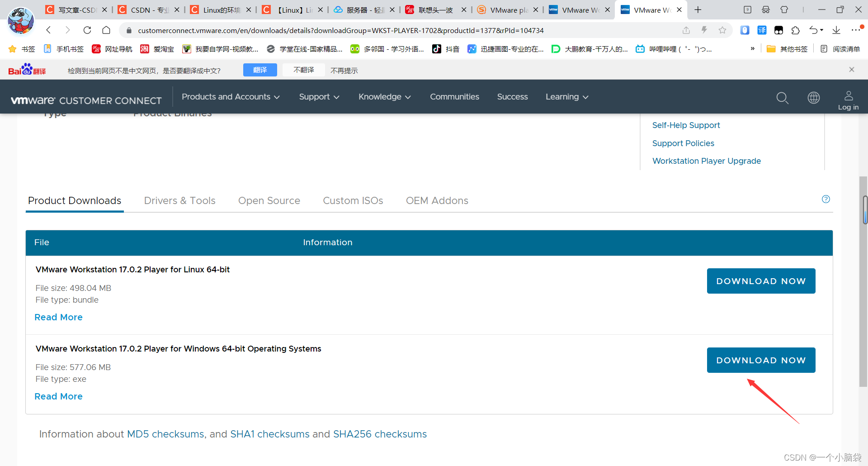Open a new browser tab
The image size is (868, 466).
pyautogui.click(x=698, y=10)
